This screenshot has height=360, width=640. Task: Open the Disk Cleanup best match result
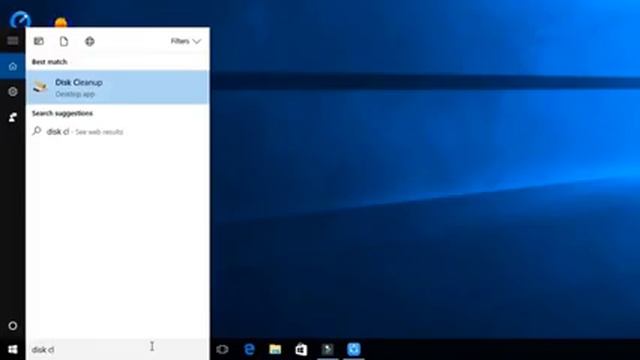pos(118,87)
